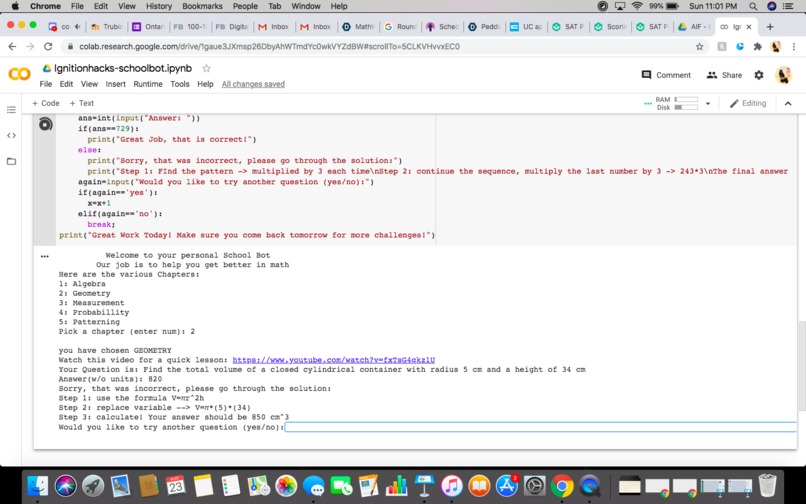806x504 pixels.
Task: Switch to the UC ap browser tab
Action: click(x=526, y=27)
